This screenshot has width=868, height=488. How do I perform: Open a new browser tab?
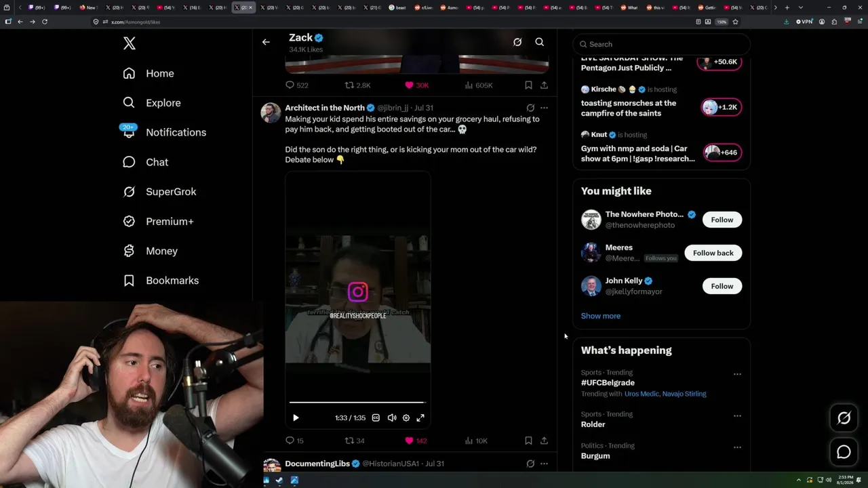787,7
